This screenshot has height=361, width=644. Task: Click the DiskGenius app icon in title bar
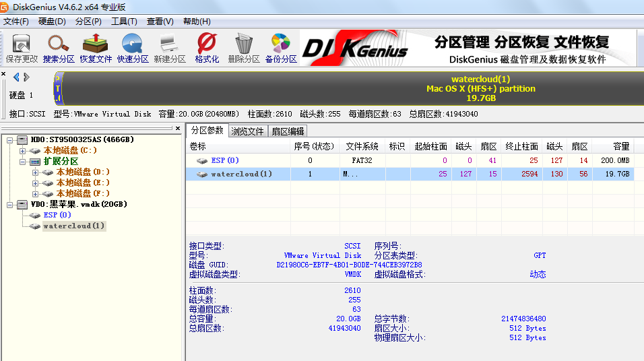point(4,7)
